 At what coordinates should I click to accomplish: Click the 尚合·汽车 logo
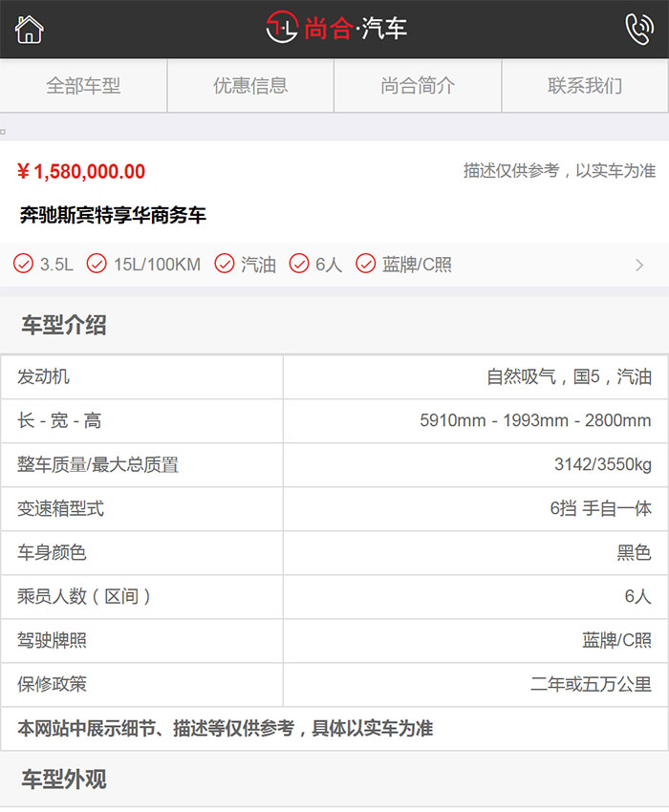click(x=335, y=29)
